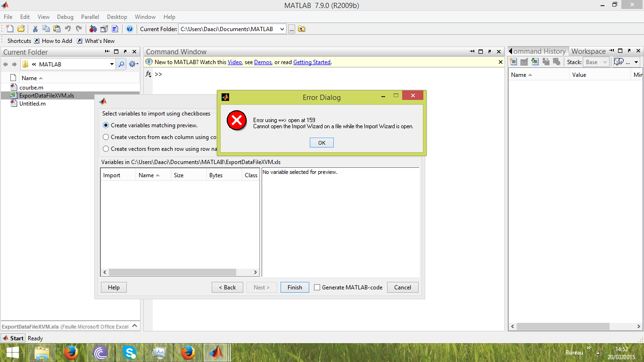Screen dimensions: 644x362
Task: Open Current Folder actions gear menu
Action: point(133,64)
